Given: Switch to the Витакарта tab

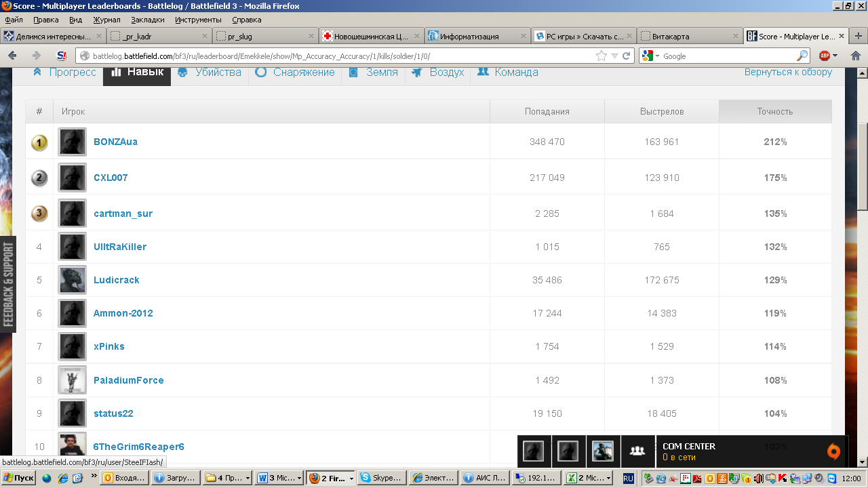Looking at the screenshot, I should point(688,37).
